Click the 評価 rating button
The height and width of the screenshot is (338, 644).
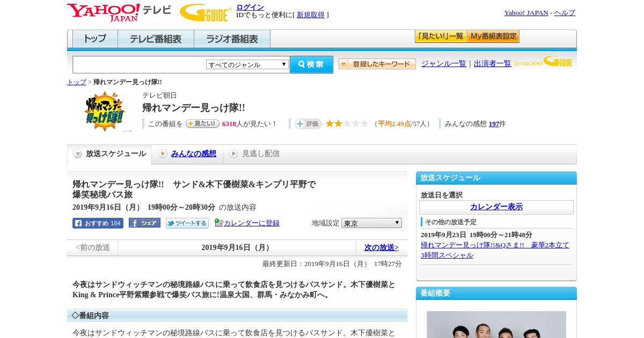point(308,124)
